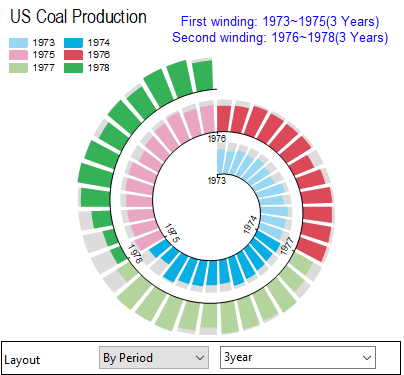This screenshot has width=404, height=375.
Task: Click the 1973 light blue legend swatch
Action: [18, 43]
